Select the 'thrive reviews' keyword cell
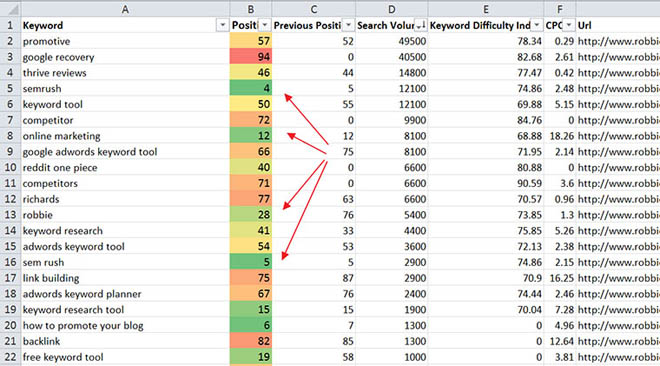660x366 pixels. point(125,73)
